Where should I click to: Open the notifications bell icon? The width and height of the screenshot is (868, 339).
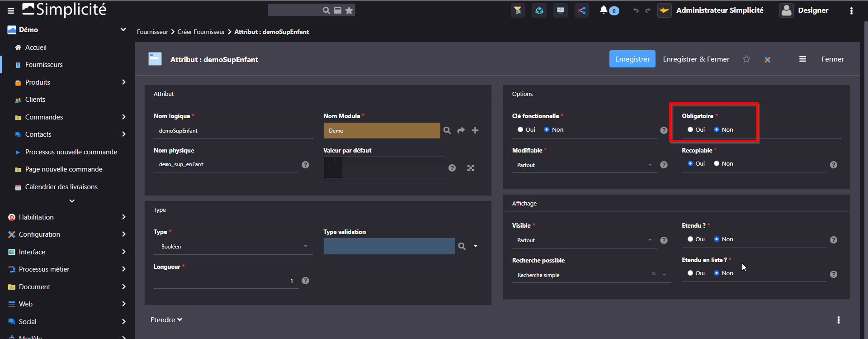[604, 10]
